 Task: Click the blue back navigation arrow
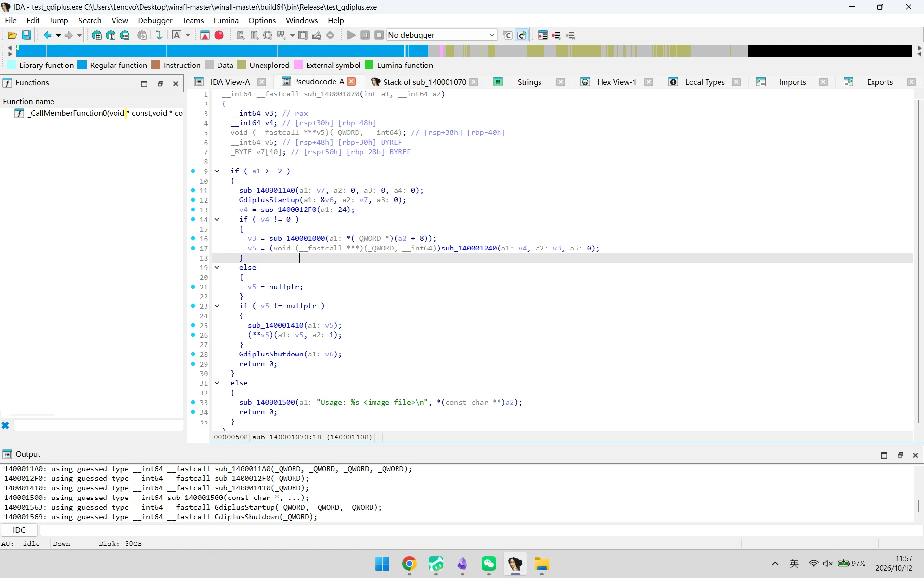(x=48, y=35)
